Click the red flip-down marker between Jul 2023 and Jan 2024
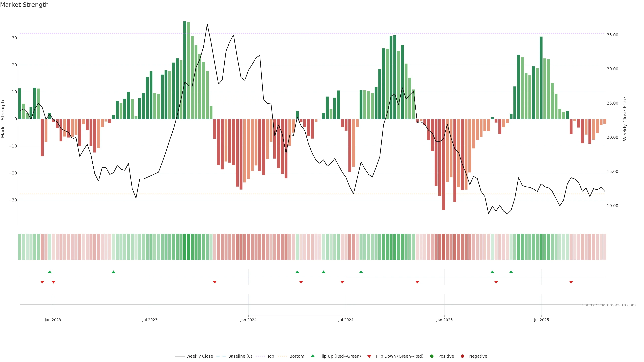644x362 pixels. pos(215,282)
